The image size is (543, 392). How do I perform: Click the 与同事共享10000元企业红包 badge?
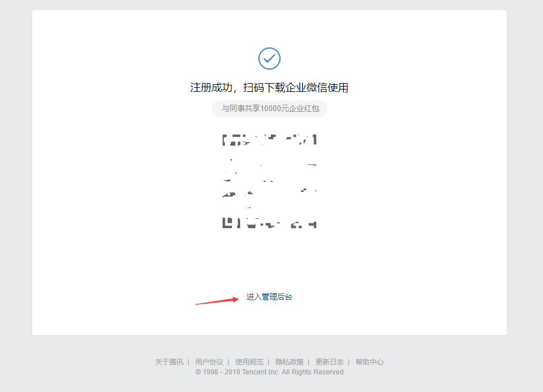(269, 109)
